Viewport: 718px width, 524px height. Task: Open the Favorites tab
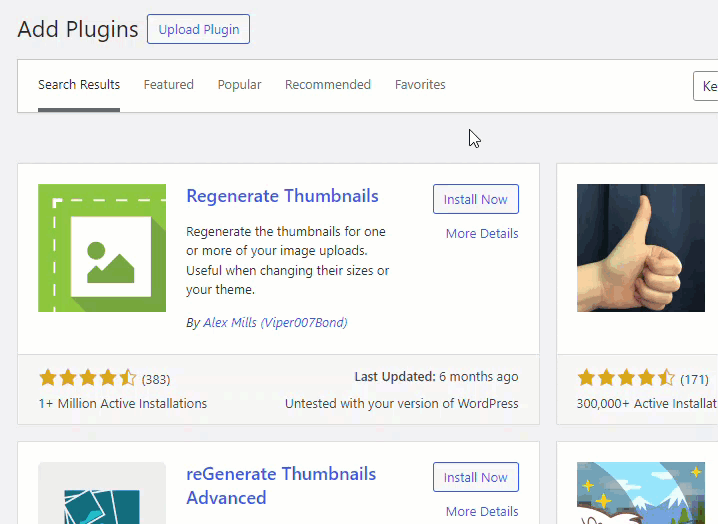point(420,85)
